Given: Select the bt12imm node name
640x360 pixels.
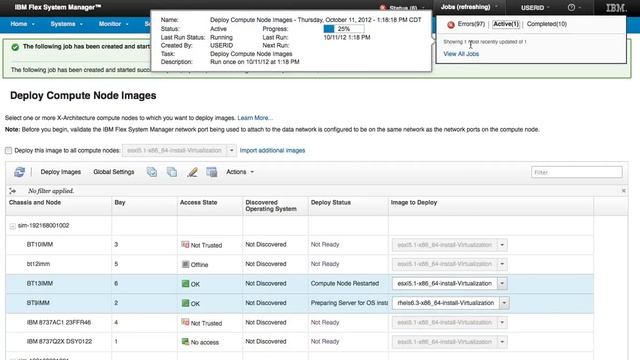Looking at the screenshot, I should pyautogui.click(x=38, y=264).
